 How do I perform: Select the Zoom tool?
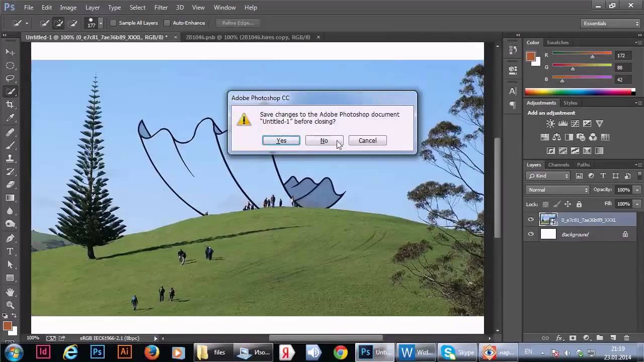[10, 305]
